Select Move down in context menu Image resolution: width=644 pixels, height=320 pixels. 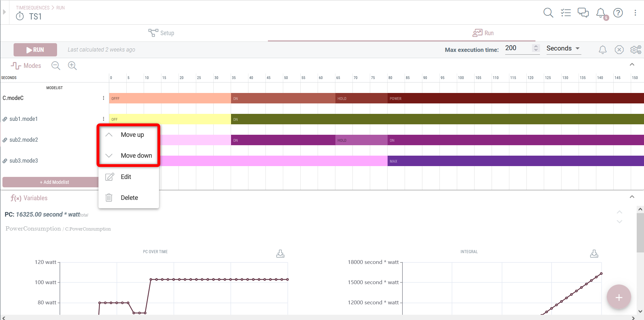129,156
